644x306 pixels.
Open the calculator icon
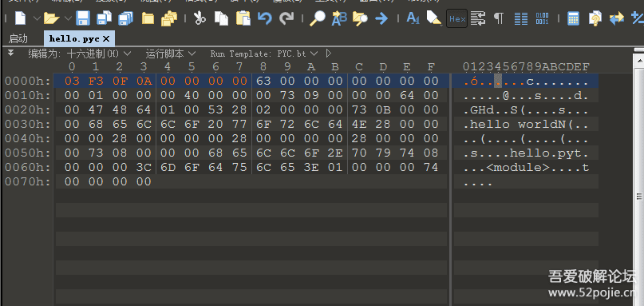(x=573, y=18)
